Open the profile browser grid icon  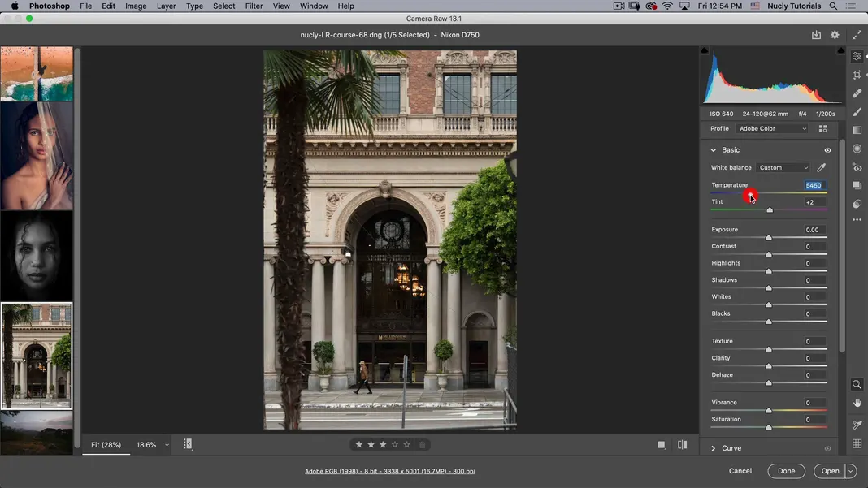pos(823,128)
